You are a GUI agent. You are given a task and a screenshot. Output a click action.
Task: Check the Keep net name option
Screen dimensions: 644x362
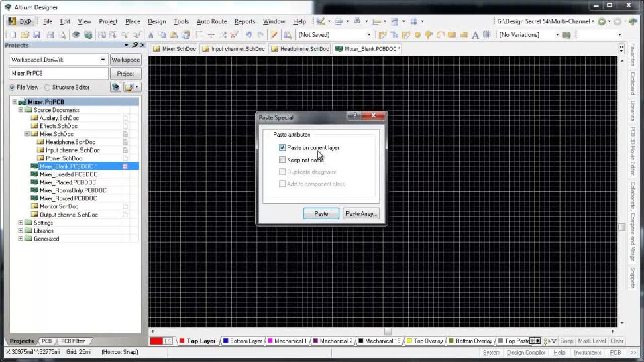click(282, 160)
